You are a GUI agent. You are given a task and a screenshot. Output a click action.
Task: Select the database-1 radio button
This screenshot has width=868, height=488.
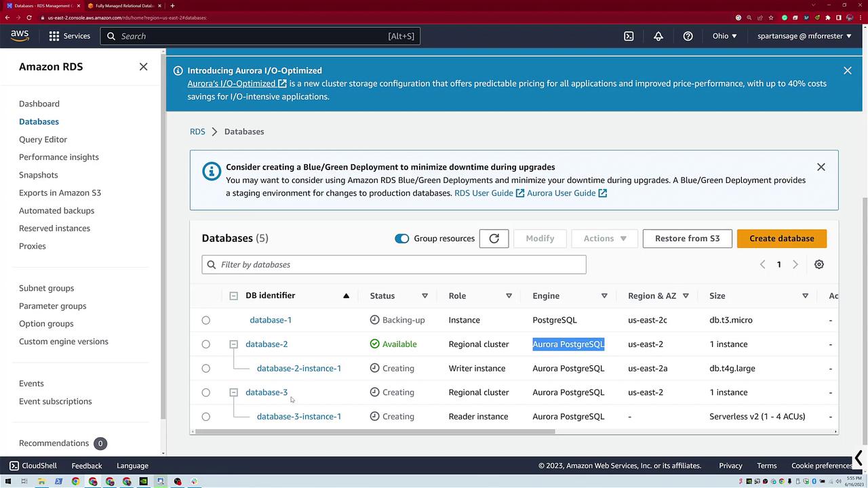pyautogui.click(x=206, y=320)
